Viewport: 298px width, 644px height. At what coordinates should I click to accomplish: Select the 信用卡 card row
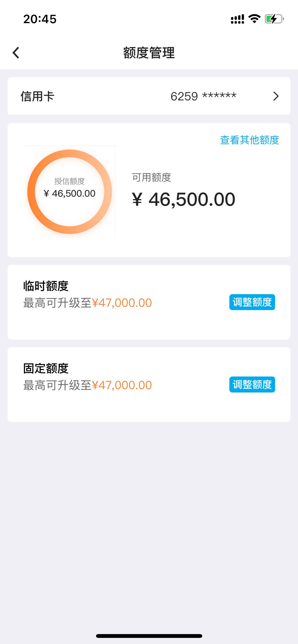pos(149,96)
